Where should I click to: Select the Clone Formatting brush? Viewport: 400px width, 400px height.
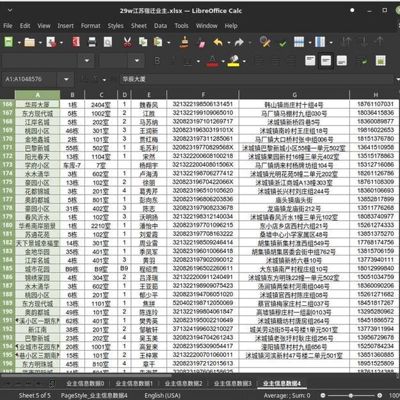pyautogui.click(x=184, y=42)
